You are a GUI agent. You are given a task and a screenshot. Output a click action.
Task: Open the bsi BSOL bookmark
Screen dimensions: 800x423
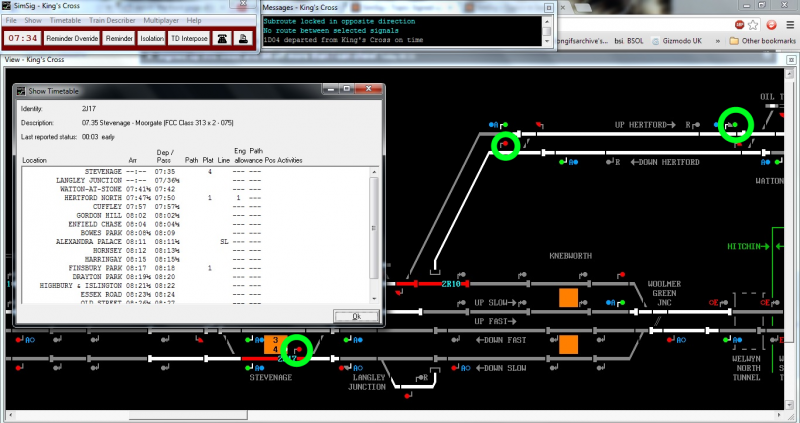tap(629, 41)
